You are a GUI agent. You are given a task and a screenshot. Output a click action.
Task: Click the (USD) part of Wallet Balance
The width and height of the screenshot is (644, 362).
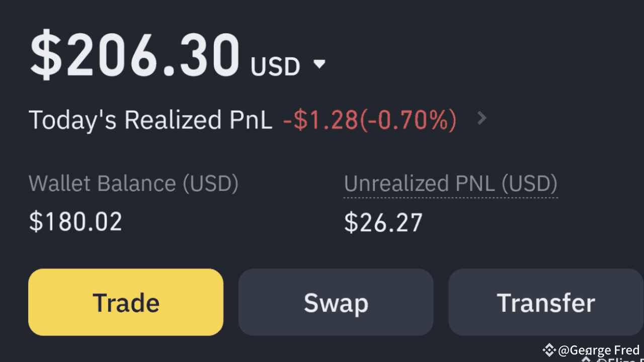tap(210, 184)
